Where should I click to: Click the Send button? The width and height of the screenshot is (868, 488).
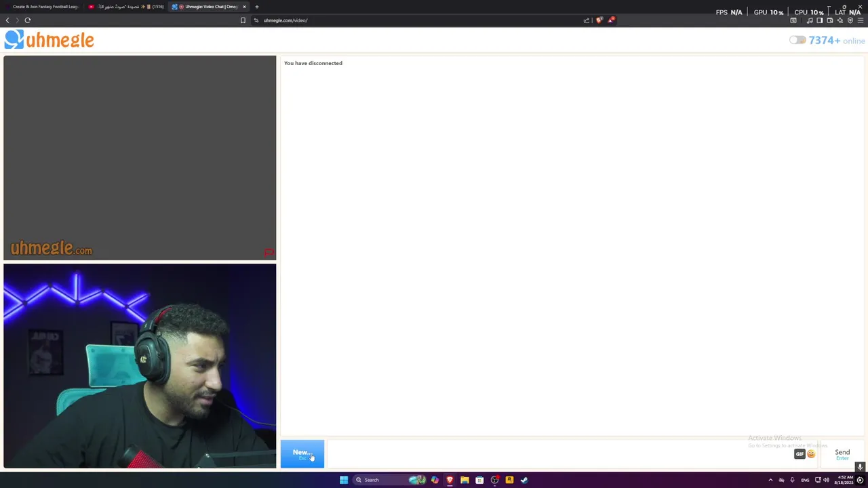842,453
